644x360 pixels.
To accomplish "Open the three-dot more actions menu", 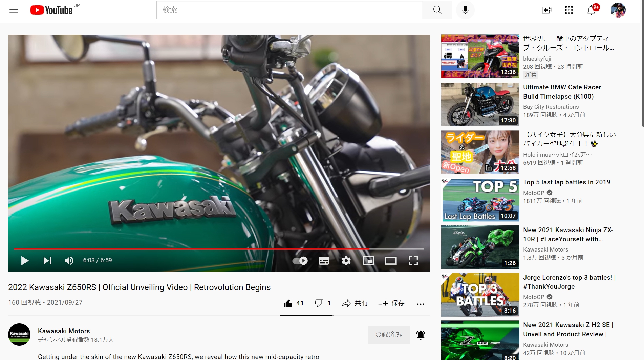I will pos(421,304).
